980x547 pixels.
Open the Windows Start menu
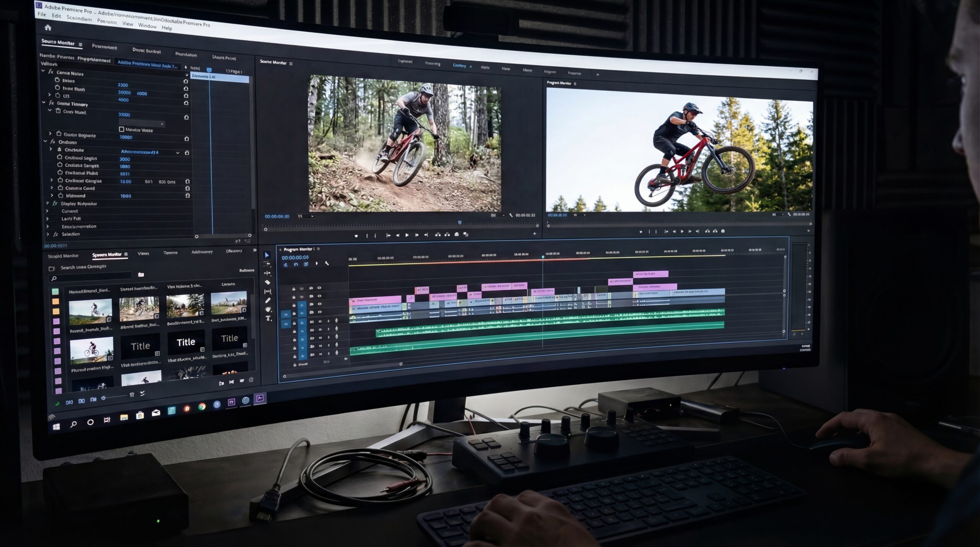pos(56,426)
